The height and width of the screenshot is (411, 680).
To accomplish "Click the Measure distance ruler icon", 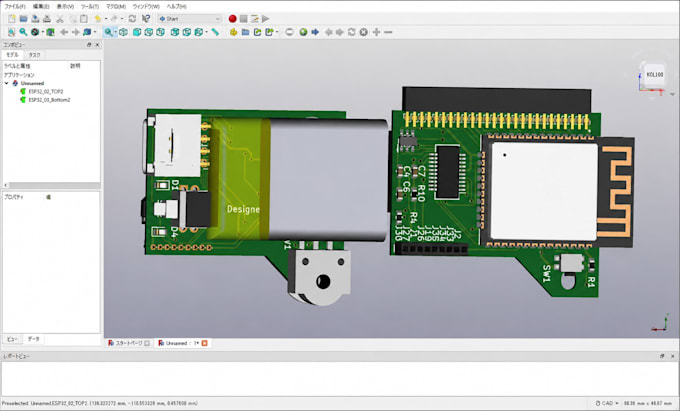I will point(215,32).
